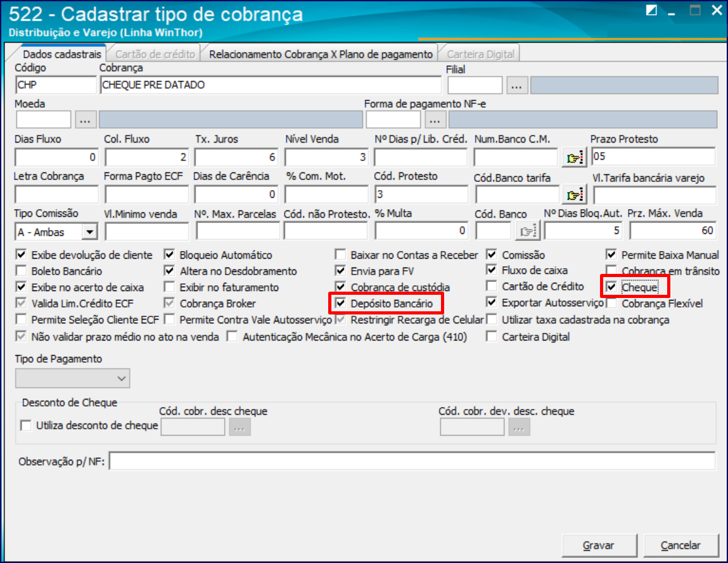
Task: Click the Nível Venda field
Action: pos(326,157)
